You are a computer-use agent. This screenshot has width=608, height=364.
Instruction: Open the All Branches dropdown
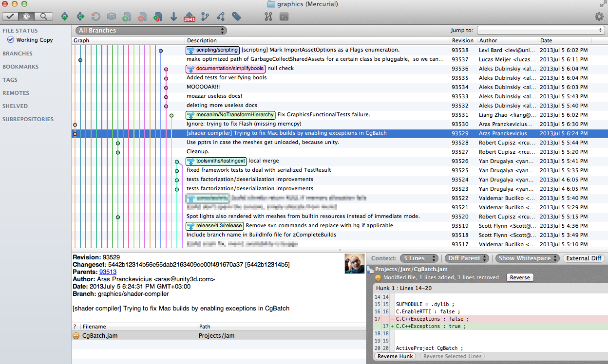point(151,30)
